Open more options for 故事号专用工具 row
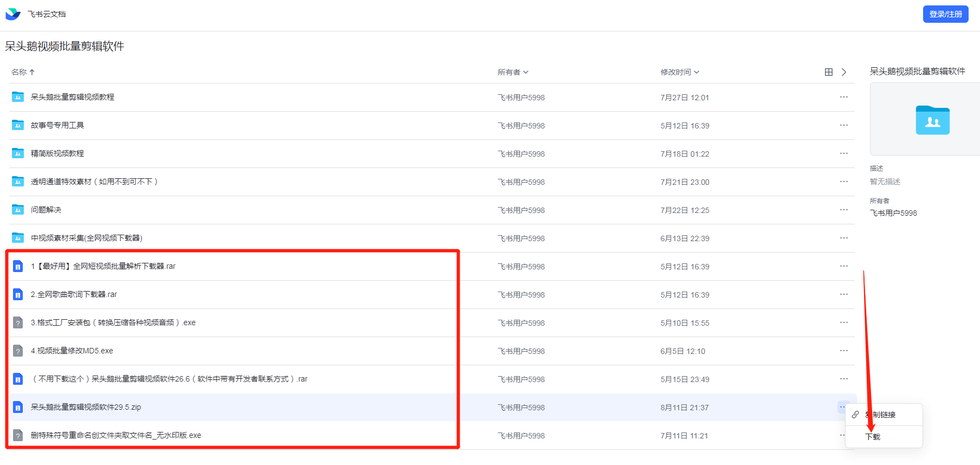 [843, 125]
